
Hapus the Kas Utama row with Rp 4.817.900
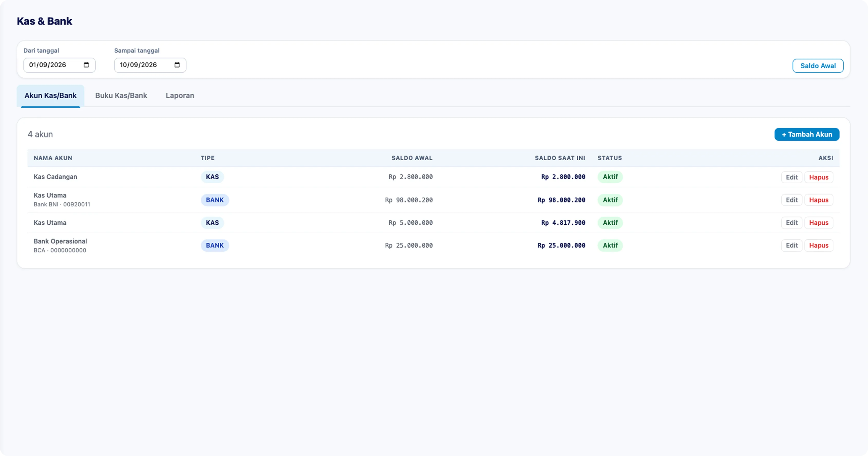[x=818, y=223]
